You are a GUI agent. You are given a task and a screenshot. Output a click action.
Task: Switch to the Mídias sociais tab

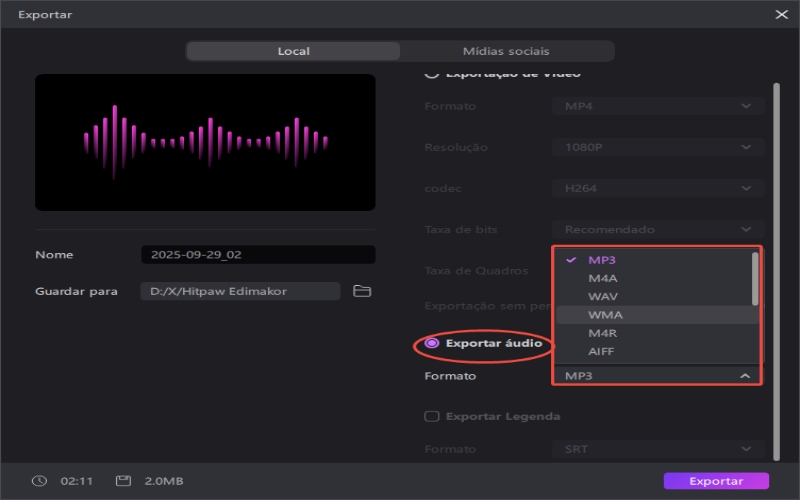tap(506, 51)
